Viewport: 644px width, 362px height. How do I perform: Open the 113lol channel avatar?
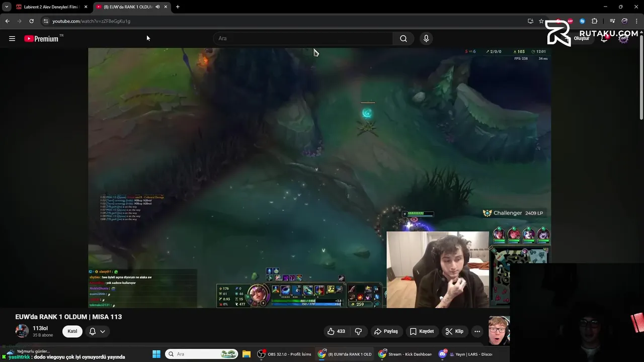(22, 331)
